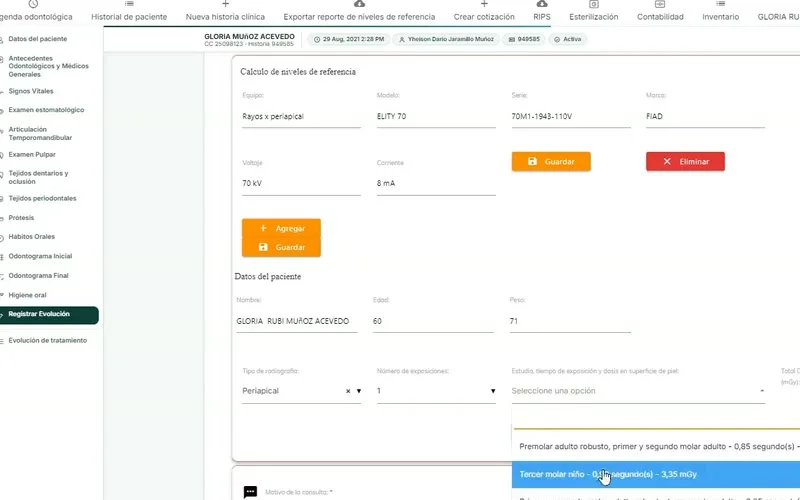Click the patient name GLORIA MUÑOZ ACEVEDO header
The width and height of the screenshot is (800, 500).
[x=249, y=37]
